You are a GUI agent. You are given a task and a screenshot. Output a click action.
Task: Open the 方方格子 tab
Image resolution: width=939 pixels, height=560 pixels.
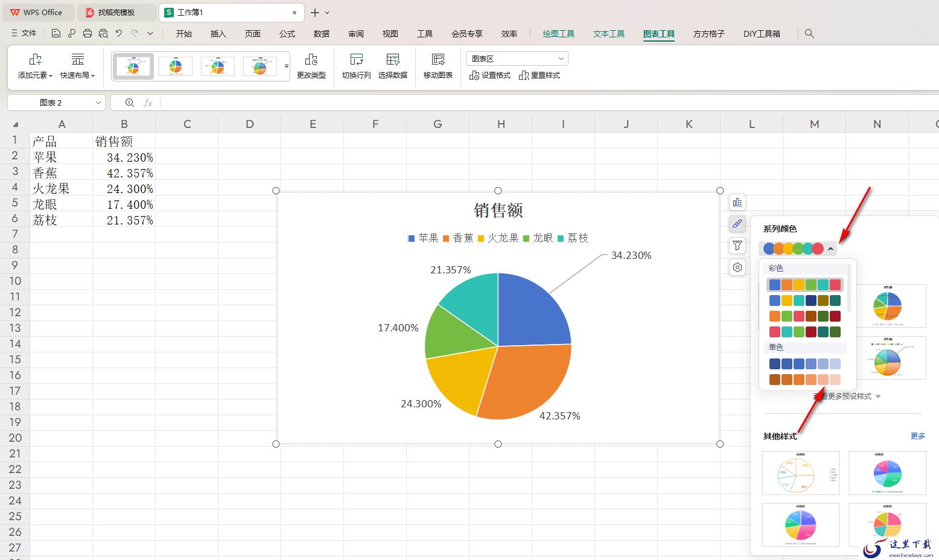(x=709, y=34)
